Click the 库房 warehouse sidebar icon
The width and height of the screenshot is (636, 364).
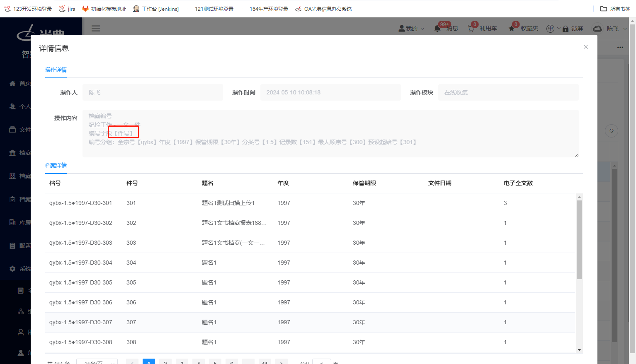click(12, 222)
